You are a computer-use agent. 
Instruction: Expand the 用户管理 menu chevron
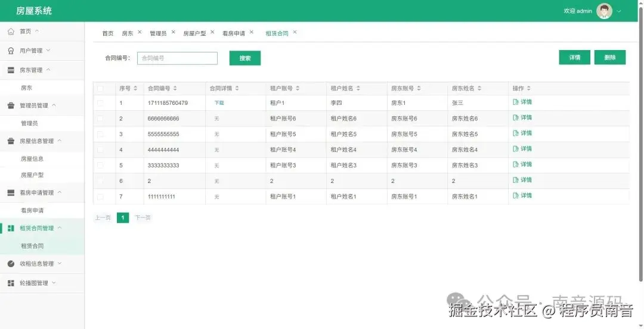click(48, 51)
